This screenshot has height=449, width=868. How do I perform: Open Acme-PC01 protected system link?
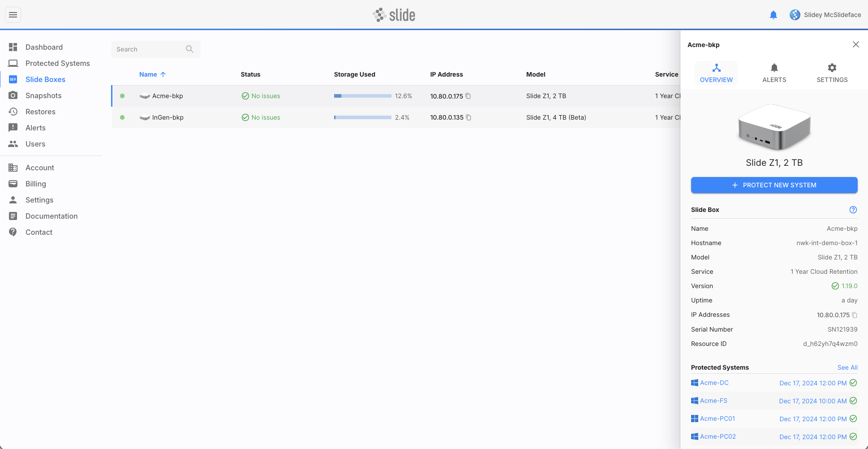[717, 419]
